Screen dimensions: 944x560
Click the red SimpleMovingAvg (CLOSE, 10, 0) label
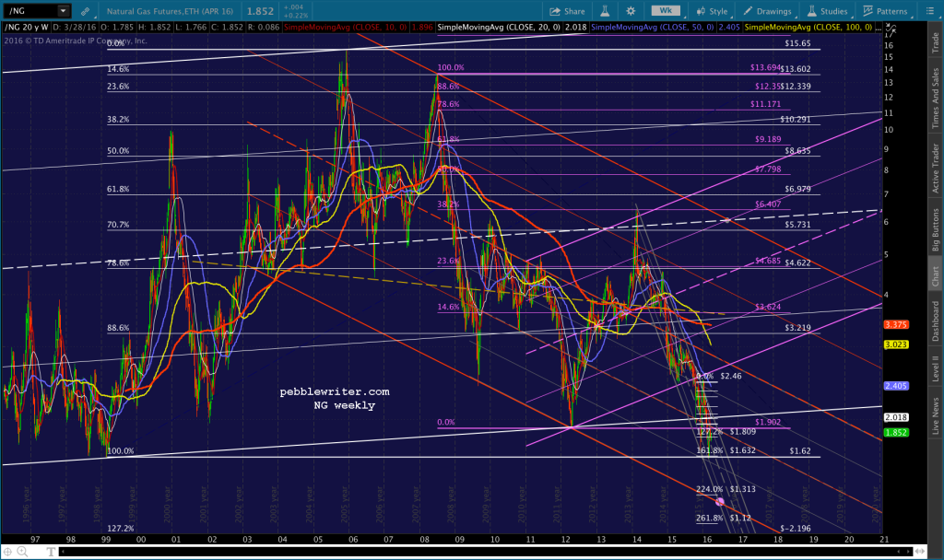(x=345, y=28)
